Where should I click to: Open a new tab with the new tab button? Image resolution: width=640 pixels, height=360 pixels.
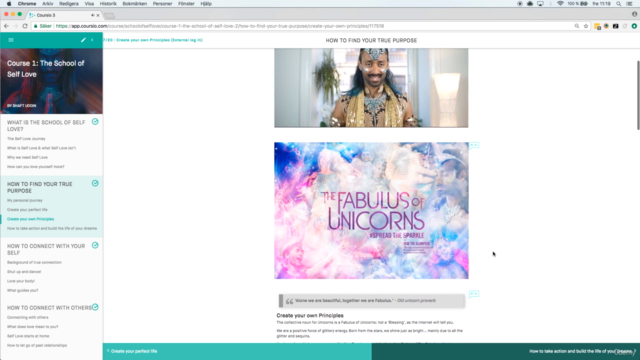pyautogui.click(x=109, y=16)
